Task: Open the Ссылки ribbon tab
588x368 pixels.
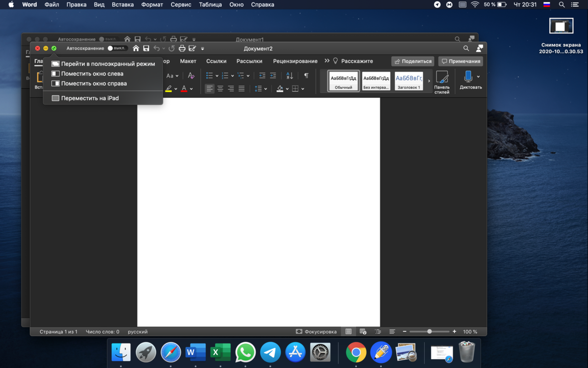Action: point(216,61)
